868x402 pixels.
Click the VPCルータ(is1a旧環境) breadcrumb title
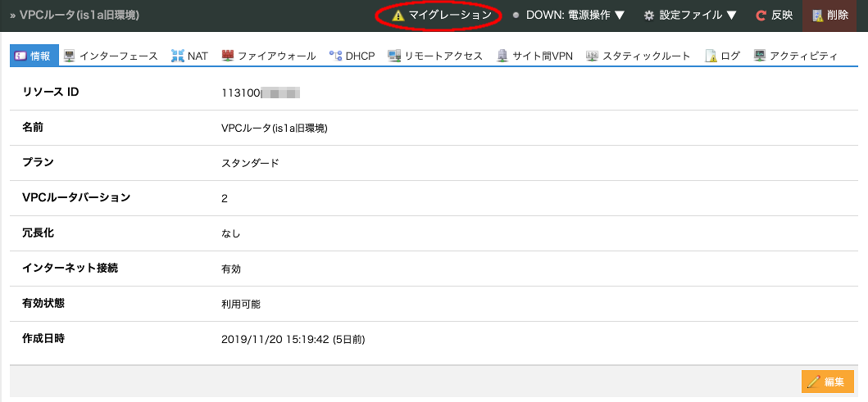point(77,16)
